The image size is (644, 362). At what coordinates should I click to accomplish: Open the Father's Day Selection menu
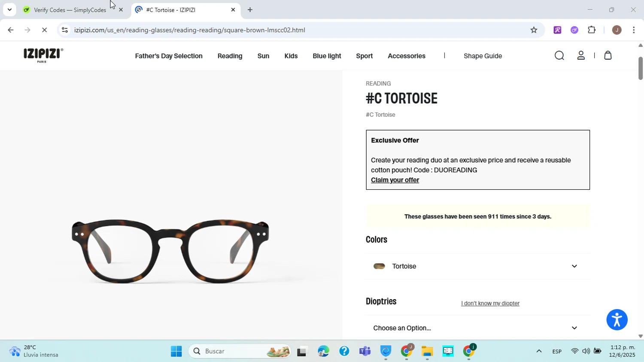pos(169,56)
